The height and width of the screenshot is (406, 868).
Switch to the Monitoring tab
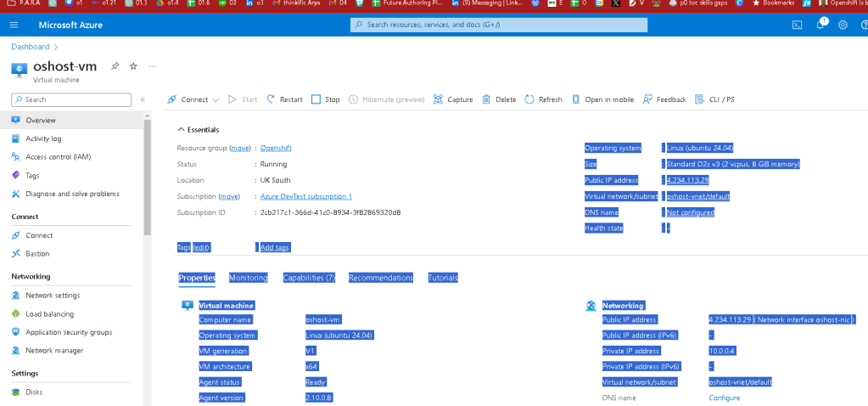tap(249, 278)
